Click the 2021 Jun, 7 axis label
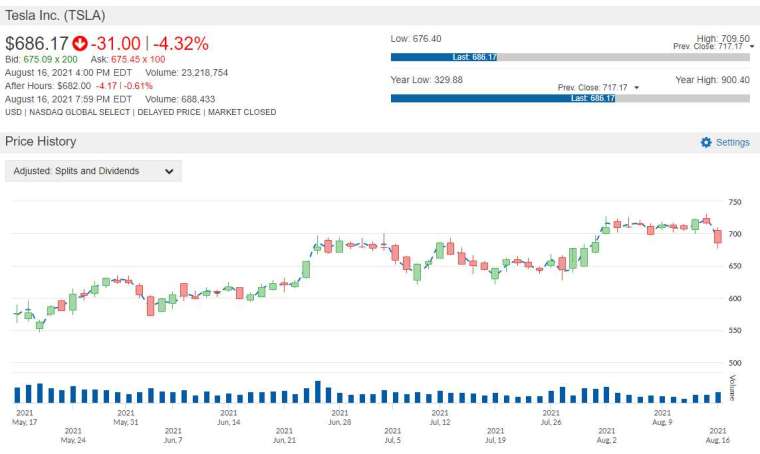Screen dimensions: 760x454 (x=173, y=436)
